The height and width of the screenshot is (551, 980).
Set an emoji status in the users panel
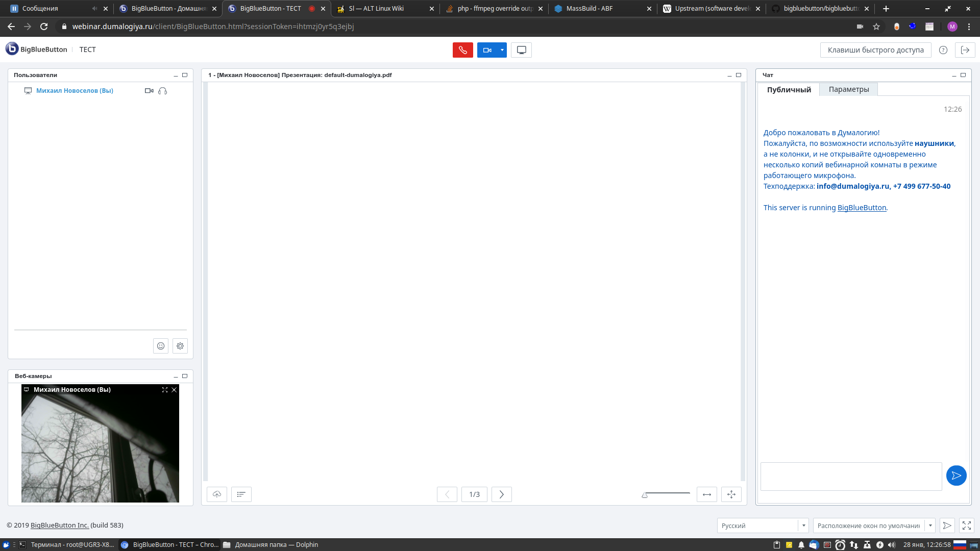(160, 346)
